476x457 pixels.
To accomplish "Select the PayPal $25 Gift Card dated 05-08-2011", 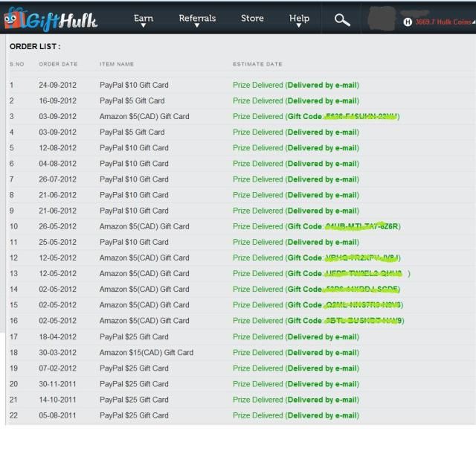I will (x=134, y=415).
